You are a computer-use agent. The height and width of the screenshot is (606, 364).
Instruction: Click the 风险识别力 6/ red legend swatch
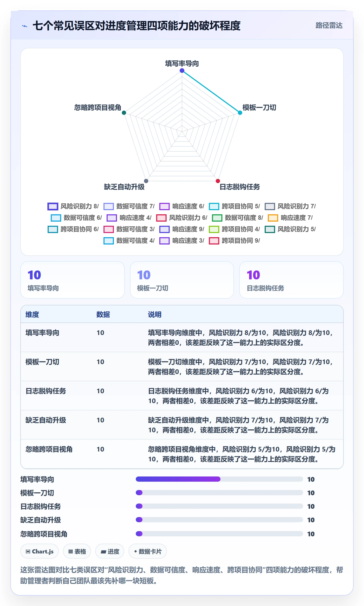pyautogui.click(x=161, y=218)
